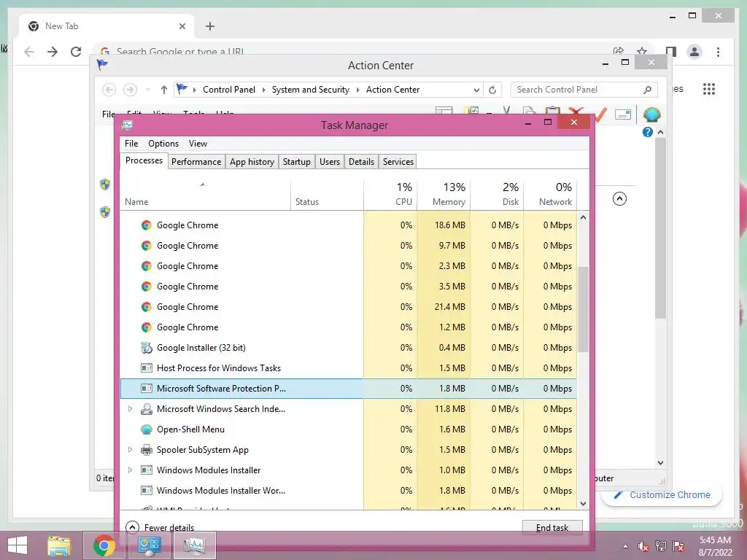Switch to the Users tab
Screen dimensions: 747x560
point(329,161)
